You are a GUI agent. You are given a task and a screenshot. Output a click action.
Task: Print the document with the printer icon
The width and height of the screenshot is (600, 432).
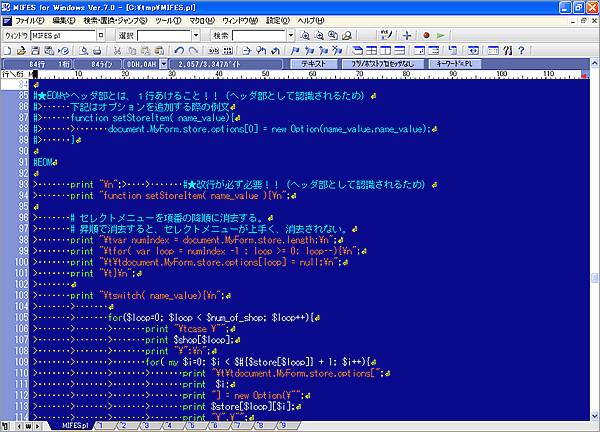point(97,51)
